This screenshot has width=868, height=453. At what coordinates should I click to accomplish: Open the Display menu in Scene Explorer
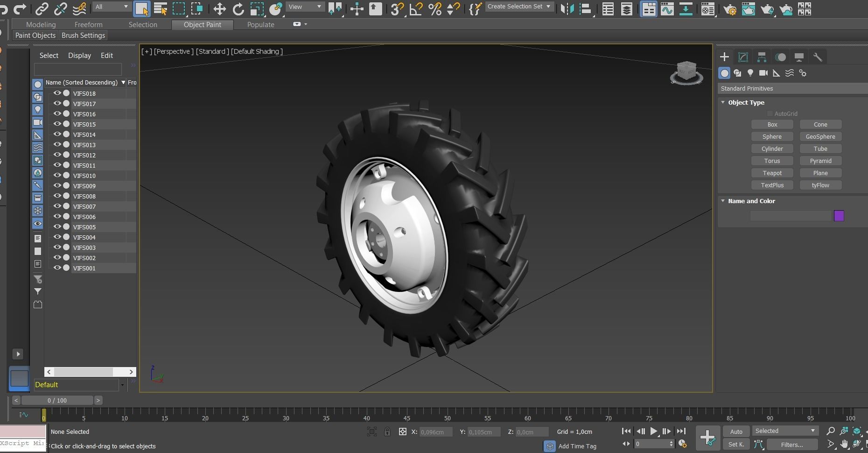pyautogui.click(x=79, y=55)
